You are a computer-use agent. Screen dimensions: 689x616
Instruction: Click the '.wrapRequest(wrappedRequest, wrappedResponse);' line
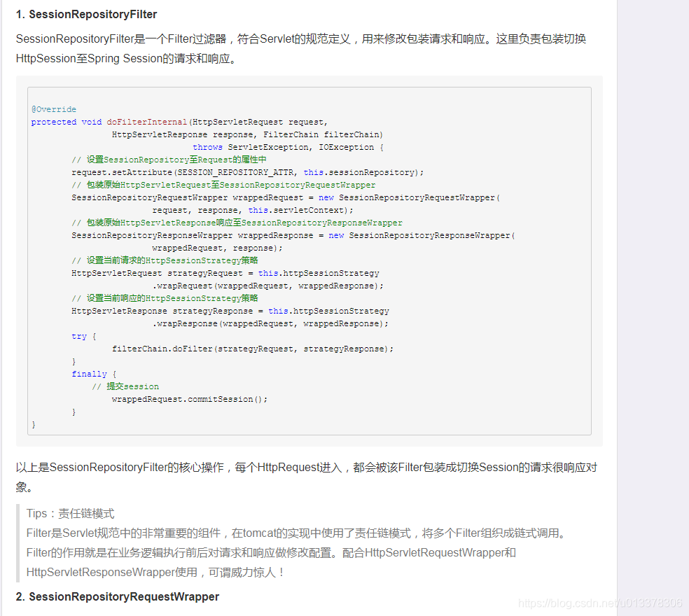268,286
